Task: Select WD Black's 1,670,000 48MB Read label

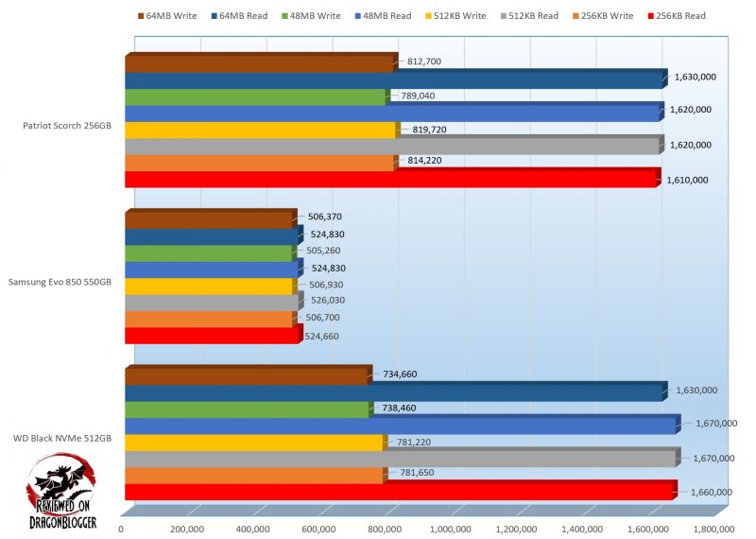Action: click(x=716, y=424)
